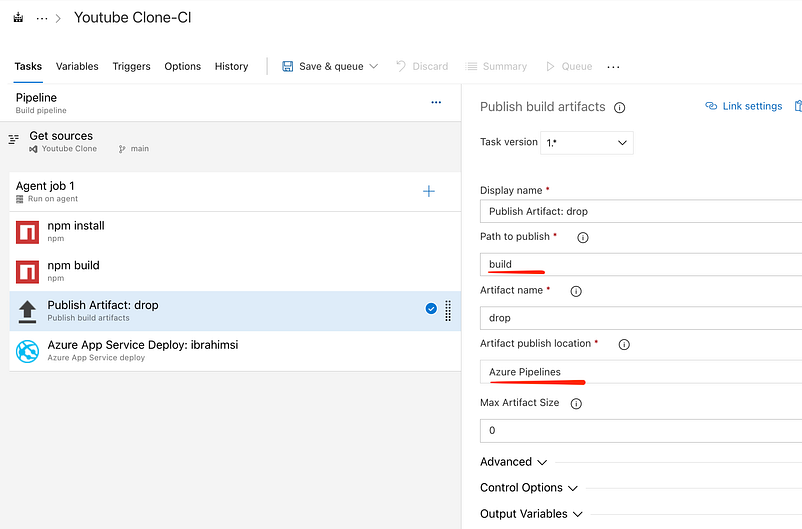
Task: Click the Youtube Clone repository label
Action: coord(69,149)
